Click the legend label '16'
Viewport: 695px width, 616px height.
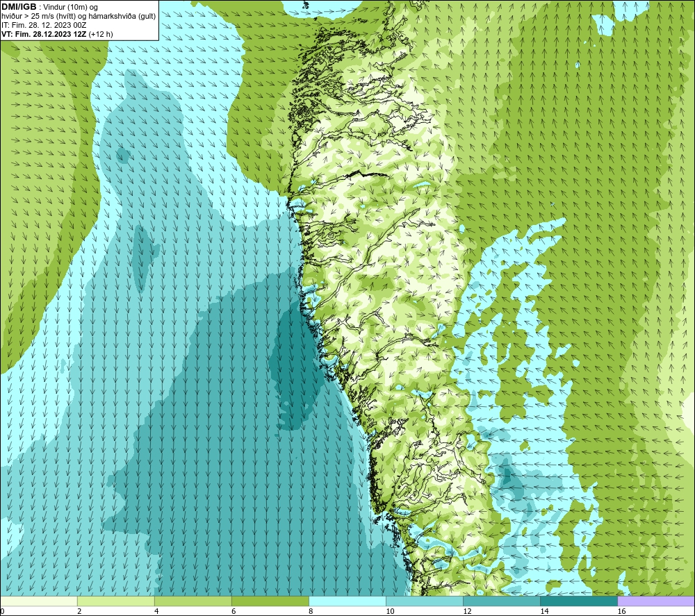[621, 611]
